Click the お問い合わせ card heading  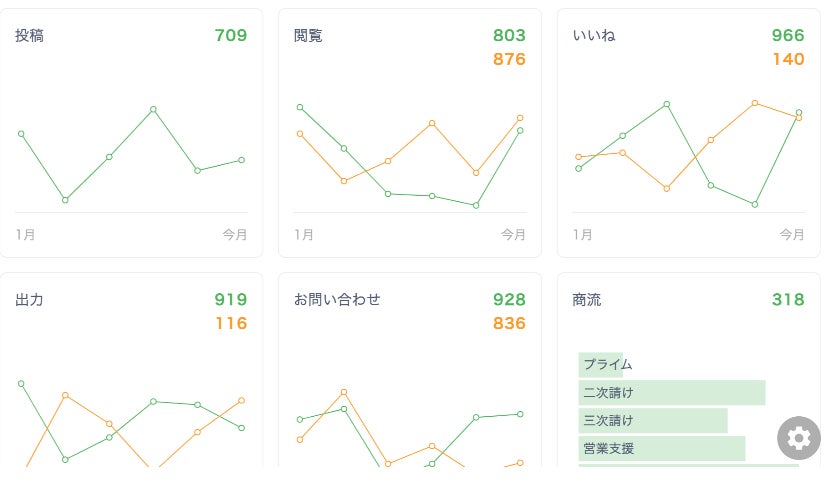(x=337, y=299)
